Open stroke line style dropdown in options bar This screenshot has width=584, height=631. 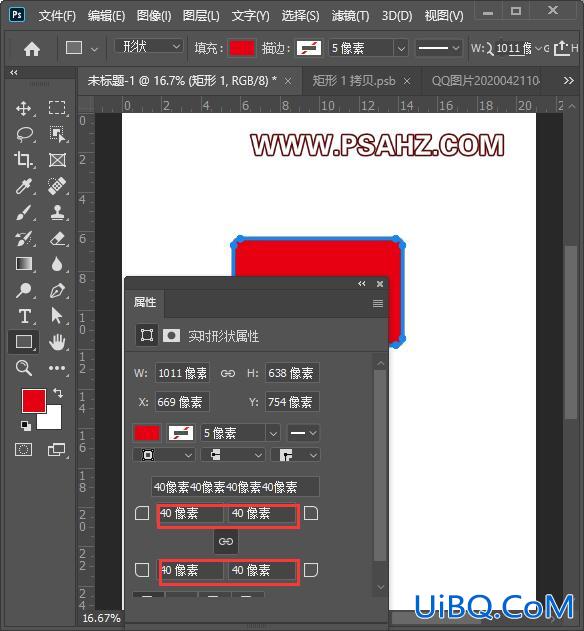(438, 48)
